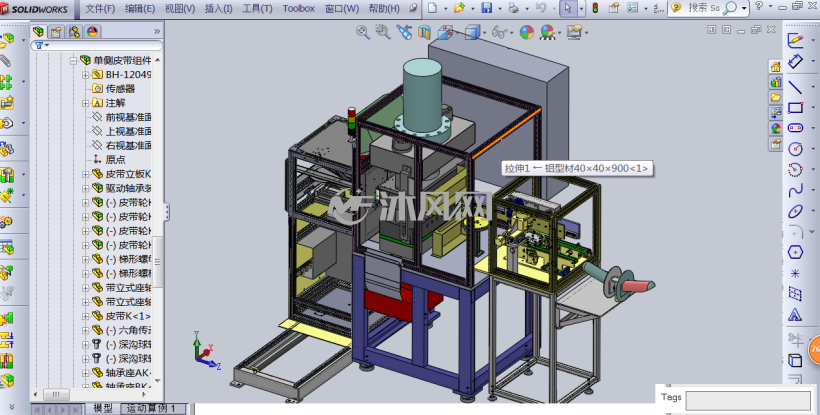This screenshot has width=820, height=415.
Task: Click the Previous View icon
Action: coord(404,32)
